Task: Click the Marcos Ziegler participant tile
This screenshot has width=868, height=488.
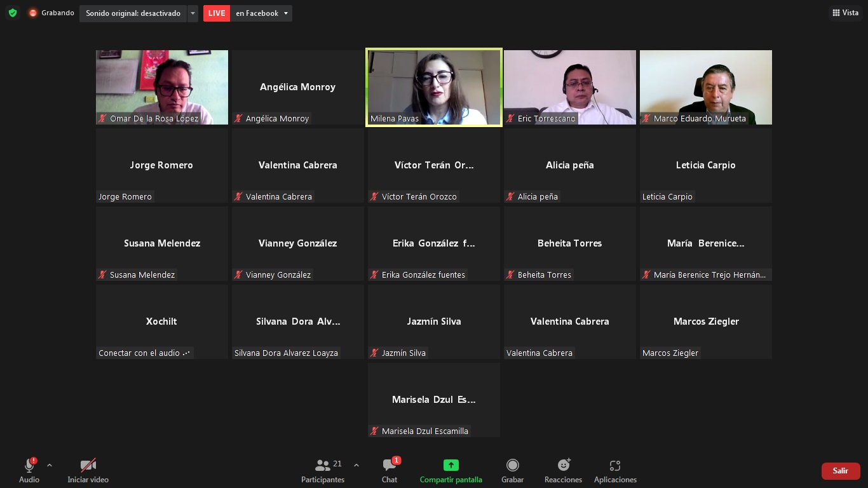Action: tap(706, 322)
